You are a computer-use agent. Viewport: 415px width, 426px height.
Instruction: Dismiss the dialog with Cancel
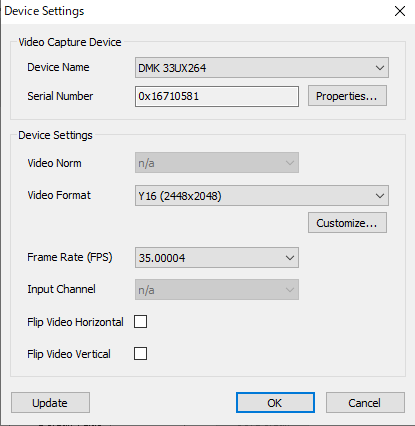[x=365, y=403]
